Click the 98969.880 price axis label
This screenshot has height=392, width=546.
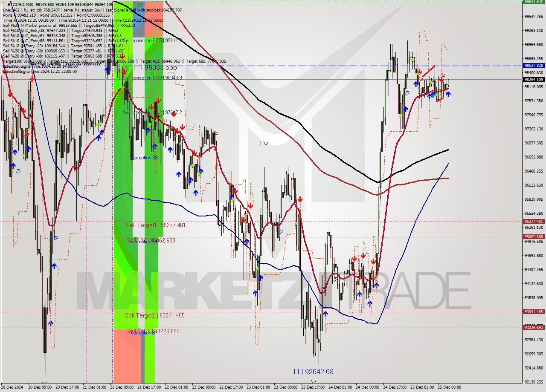pyautogui.click(x=534, y=44)
